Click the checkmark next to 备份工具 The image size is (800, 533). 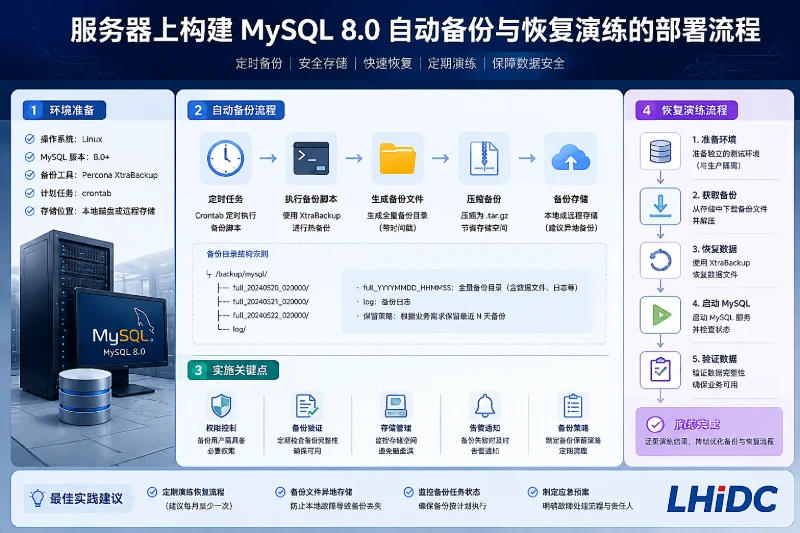point(30,175)
